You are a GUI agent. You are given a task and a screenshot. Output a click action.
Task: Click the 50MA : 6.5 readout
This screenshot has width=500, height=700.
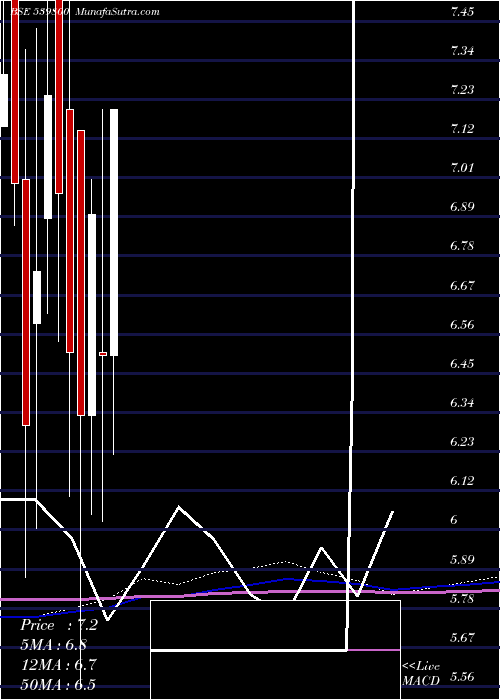pyautogui.click(x=58, y=684)
